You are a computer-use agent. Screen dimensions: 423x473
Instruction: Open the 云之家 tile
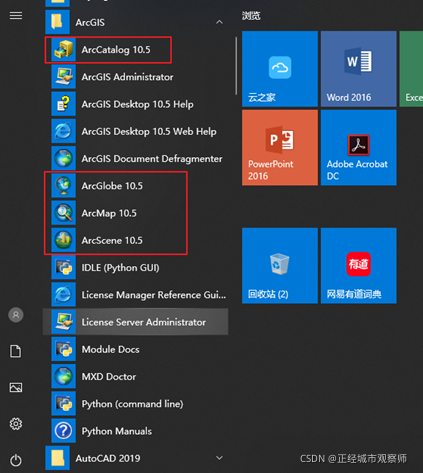pyautogui.click(x=280, y=69)
